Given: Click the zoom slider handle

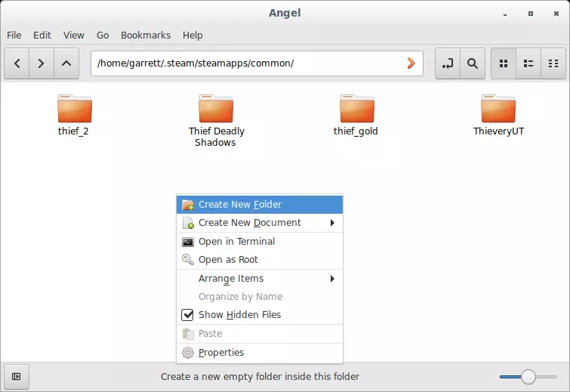Looking at the screenshot, I should tap(528, 377).
